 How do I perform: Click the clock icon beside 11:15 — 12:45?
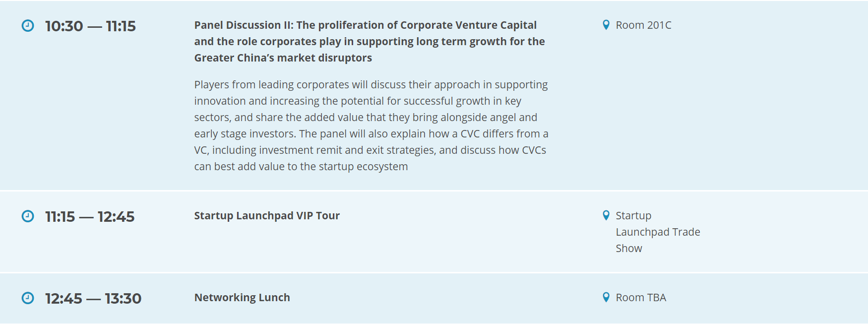pyautogui.click(x=28, y=216)
